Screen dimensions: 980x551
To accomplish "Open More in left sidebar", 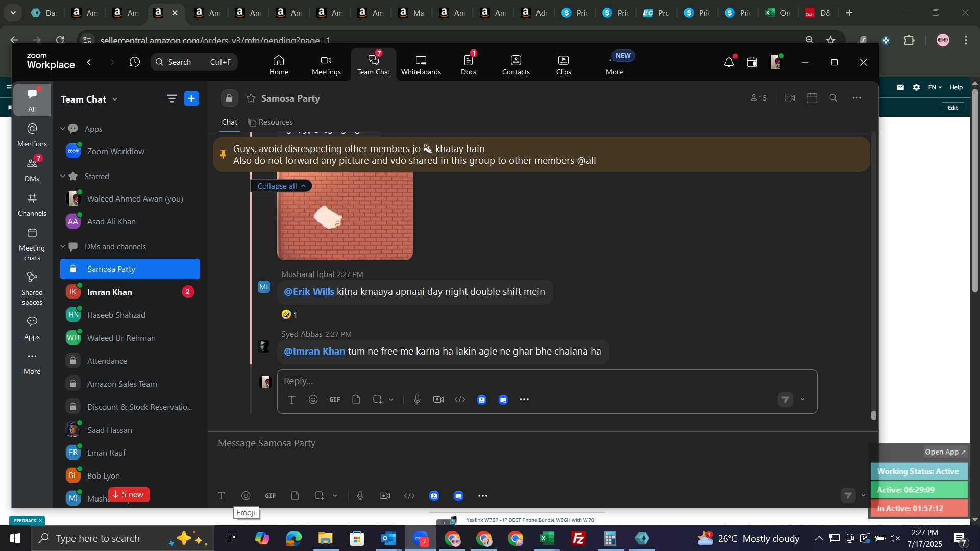I will click(32, 363).
